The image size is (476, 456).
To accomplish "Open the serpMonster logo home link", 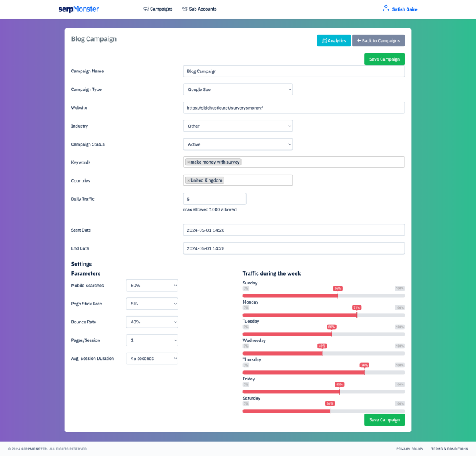I will point(79,9).
